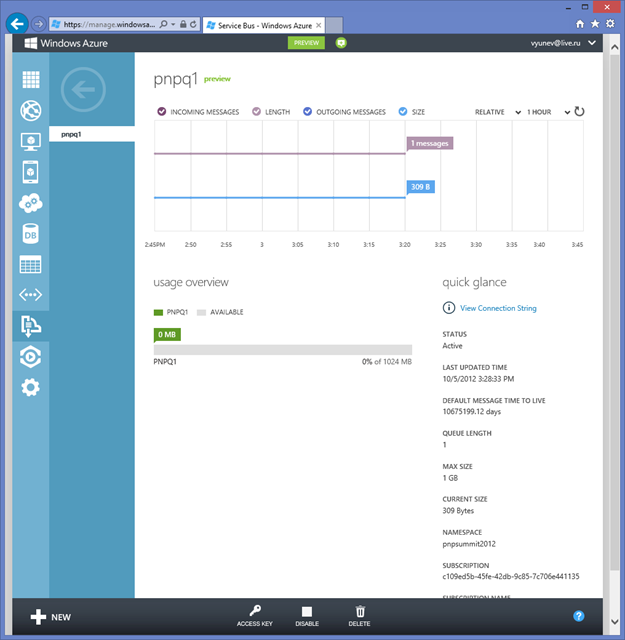625x640 pixels.
Task: Open browser tools gear icon
Action: coord(610,24)
